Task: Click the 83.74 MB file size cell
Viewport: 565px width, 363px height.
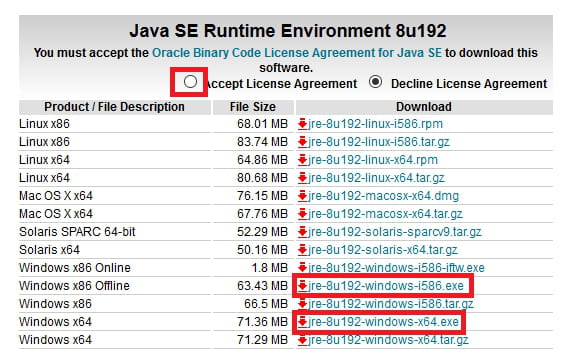Action: point(262,142)
